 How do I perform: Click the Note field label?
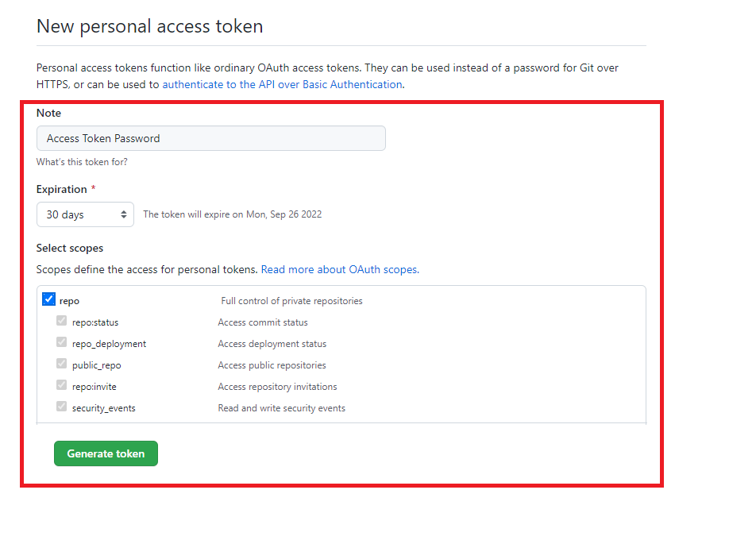pos(48,113)
